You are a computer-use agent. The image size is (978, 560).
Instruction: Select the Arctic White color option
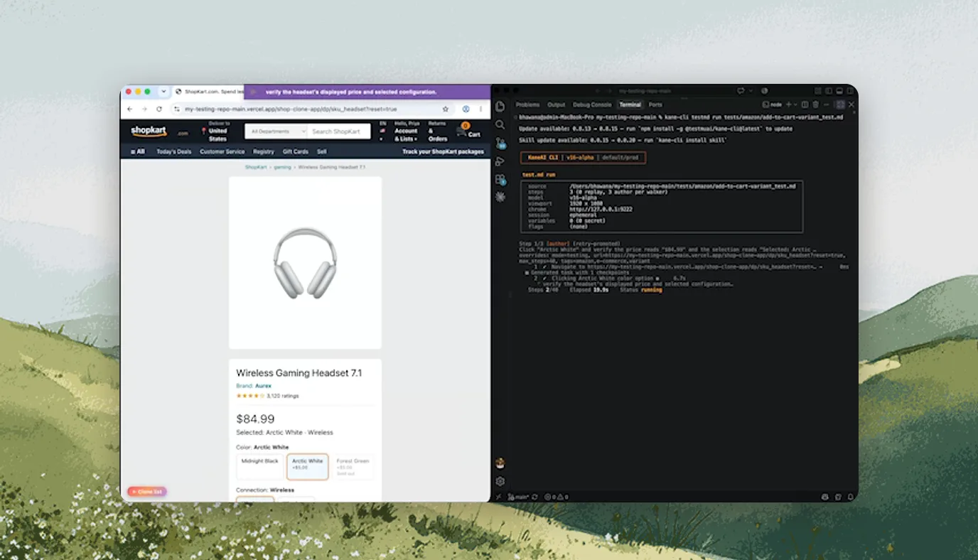307,466
